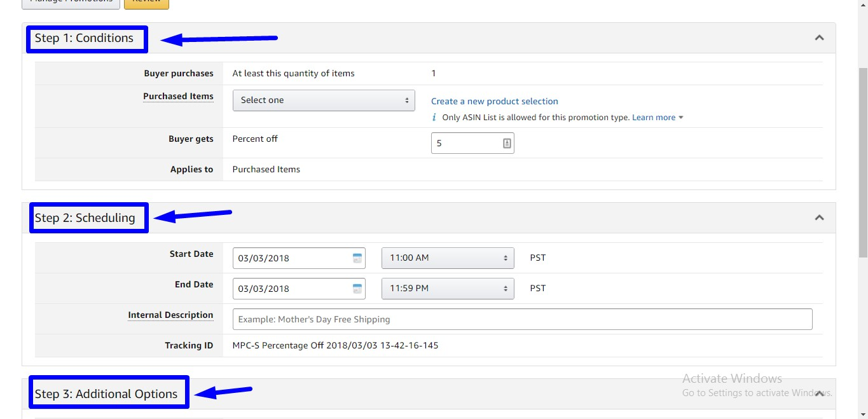Click the Internal Description text field
This screenshot has height=419, width=868.
coord(522,319)
